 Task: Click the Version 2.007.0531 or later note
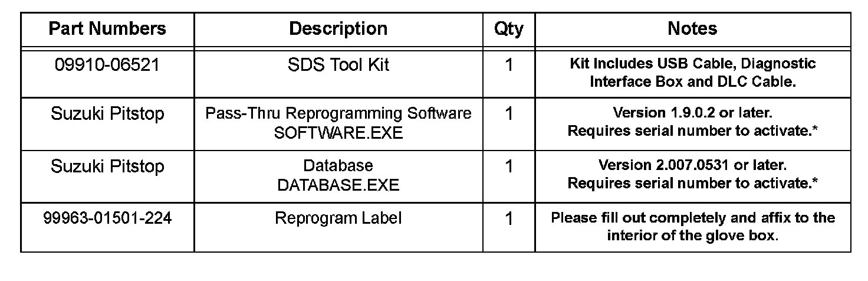(693, 165)
